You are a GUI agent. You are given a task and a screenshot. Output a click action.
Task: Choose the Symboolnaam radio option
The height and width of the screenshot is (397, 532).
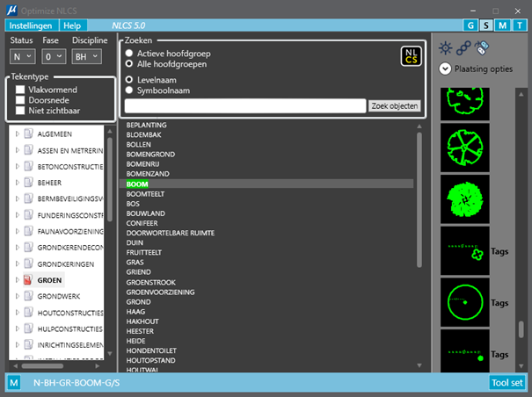(x=129, y=90)
